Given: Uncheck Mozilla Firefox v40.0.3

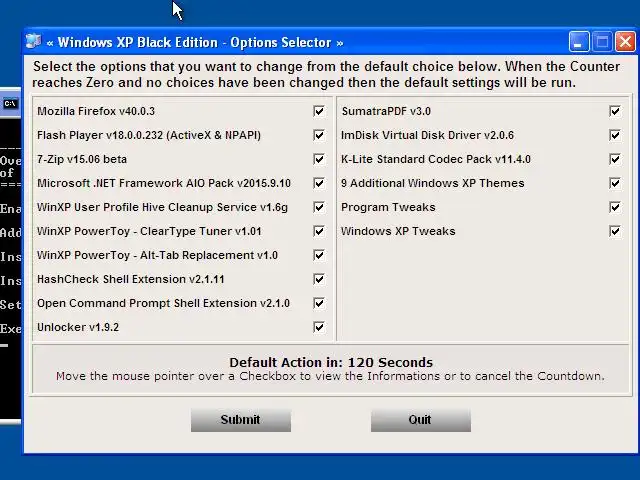Looking at the screenshot, I should tap(319, 111).
